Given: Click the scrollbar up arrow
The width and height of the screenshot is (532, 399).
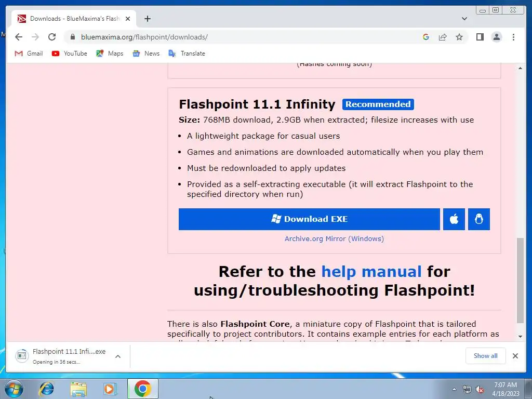Looking at the screenshot, I should [520, 68].
